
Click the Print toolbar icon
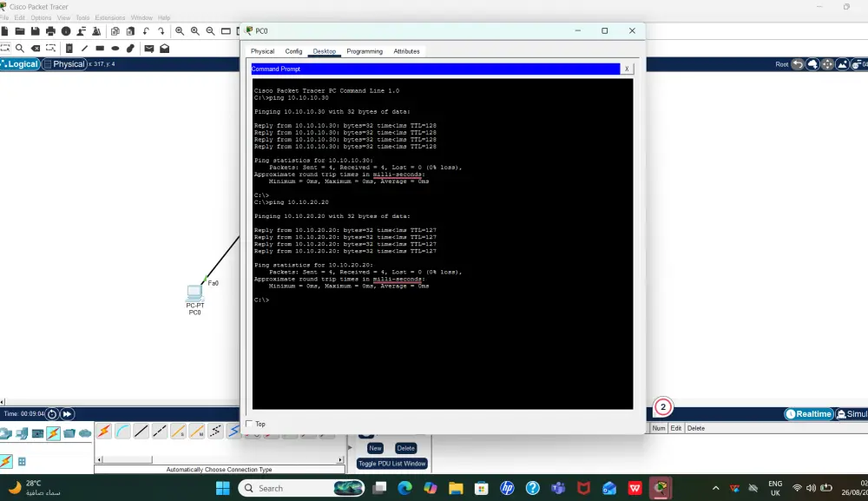tap(51, 31)
